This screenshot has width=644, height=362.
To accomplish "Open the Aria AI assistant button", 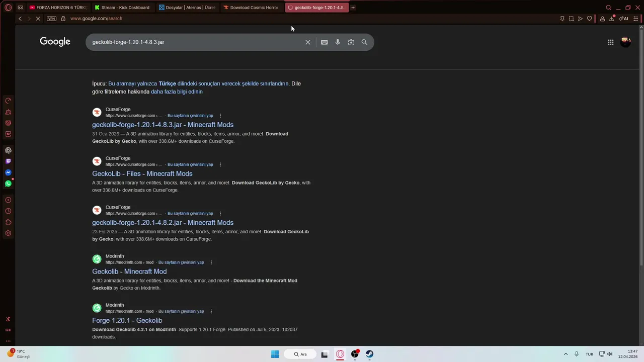I will [624, 19].
